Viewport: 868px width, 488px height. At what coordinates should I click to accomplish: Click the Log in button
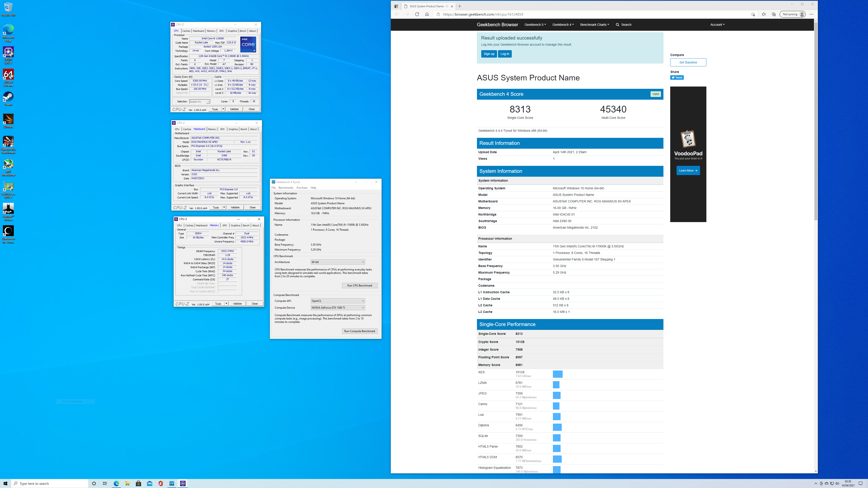coord(505,54)
